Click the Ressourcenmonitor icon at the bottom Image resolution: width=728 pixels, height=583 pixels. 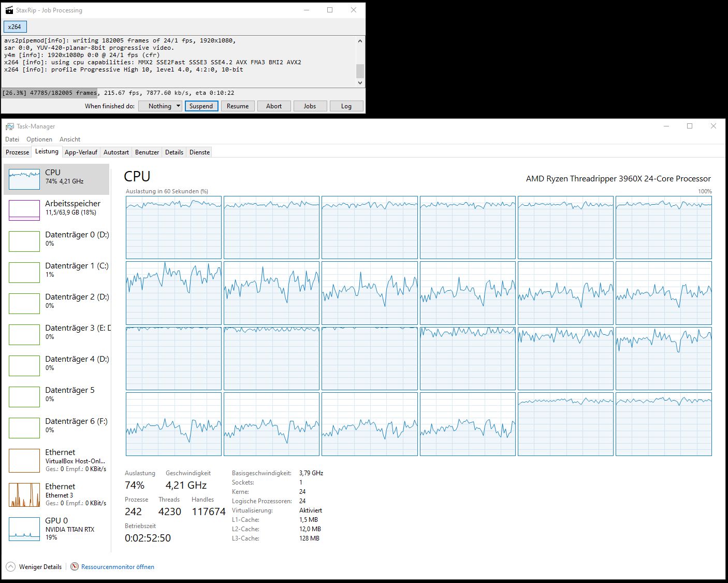point(75,566)
